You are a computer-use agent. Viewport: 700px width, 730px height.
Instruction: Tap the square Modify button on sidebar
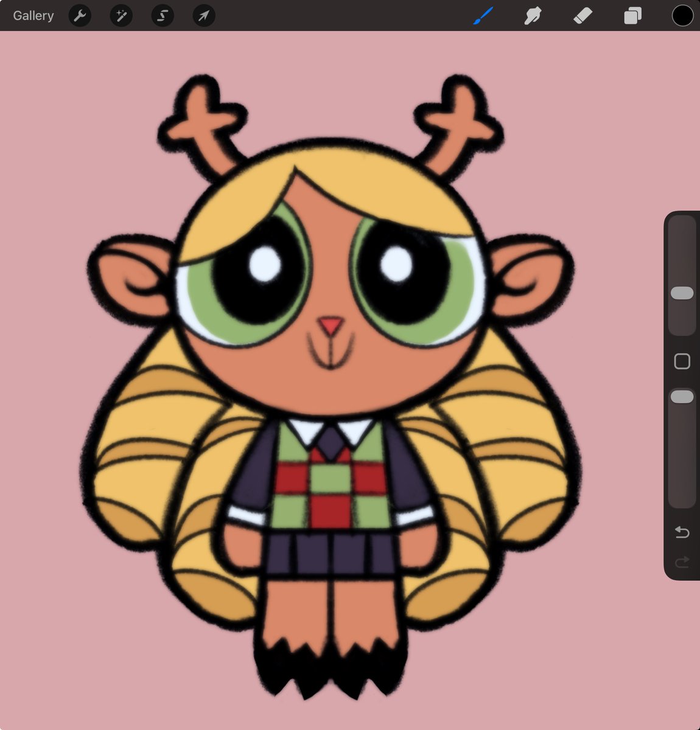[682, 361]
